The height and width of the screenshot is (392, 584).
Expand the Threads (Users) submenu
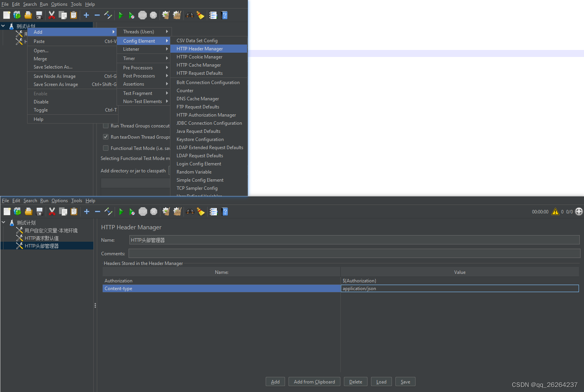pos(144,32)
